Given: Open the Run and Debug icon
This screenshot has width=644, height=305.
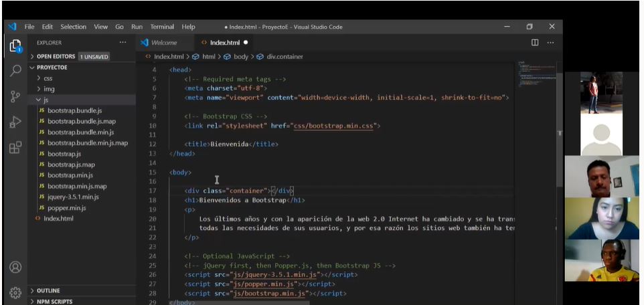Looking at the screenshot, I should click(x=15, y=122).
